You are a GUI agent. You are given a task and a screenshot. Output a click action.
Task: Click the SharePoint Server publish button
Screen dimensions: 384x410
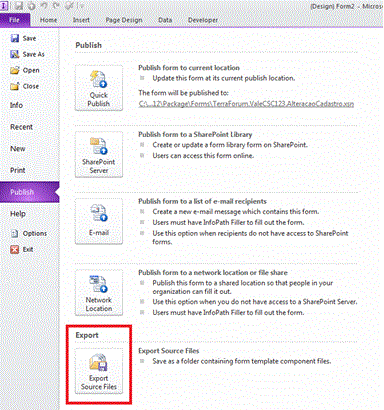point(99,154)
